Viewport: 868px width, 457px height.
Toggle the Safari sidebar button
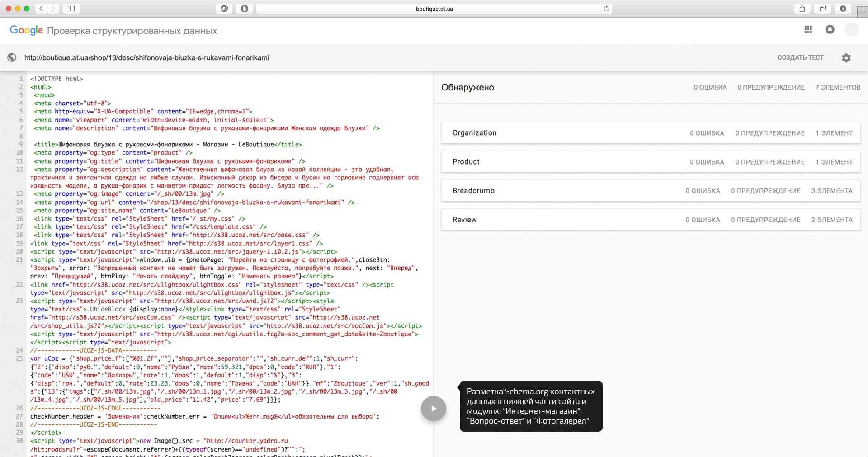click(x=71, y=9)
